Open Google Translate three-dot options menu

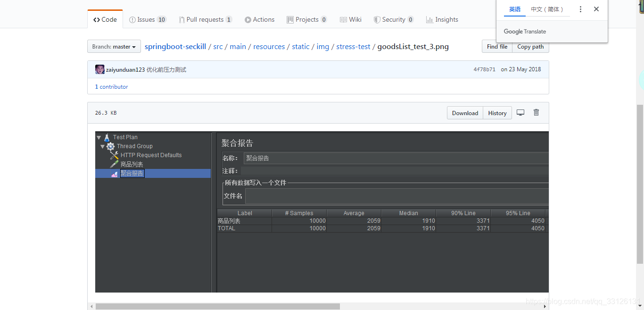(x=580, y=8)
